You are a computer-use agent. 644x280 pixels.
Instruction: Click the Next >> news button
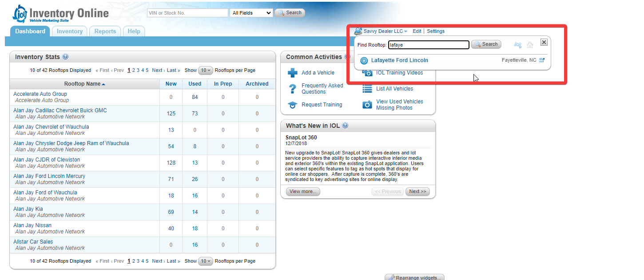coord(417,192)
